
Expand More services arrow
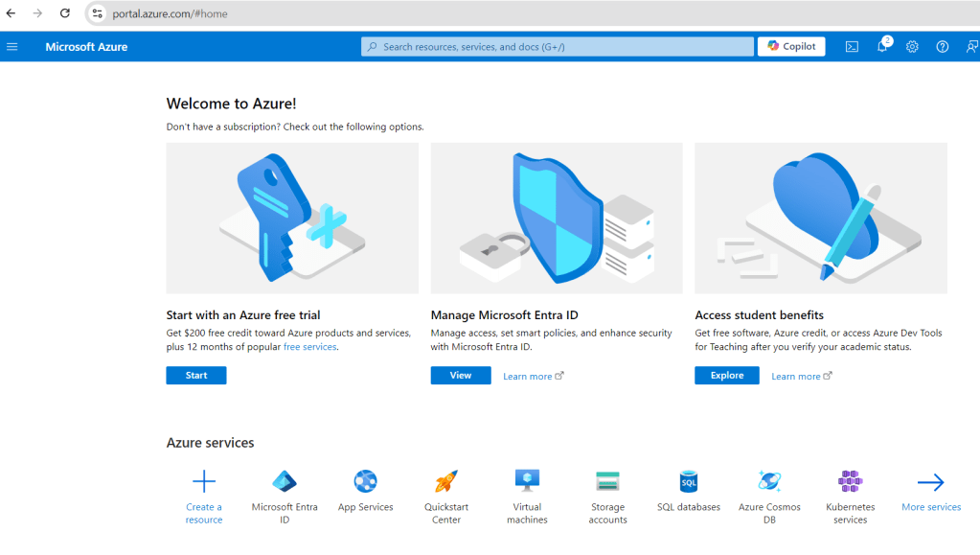click(x=930, y=483)
